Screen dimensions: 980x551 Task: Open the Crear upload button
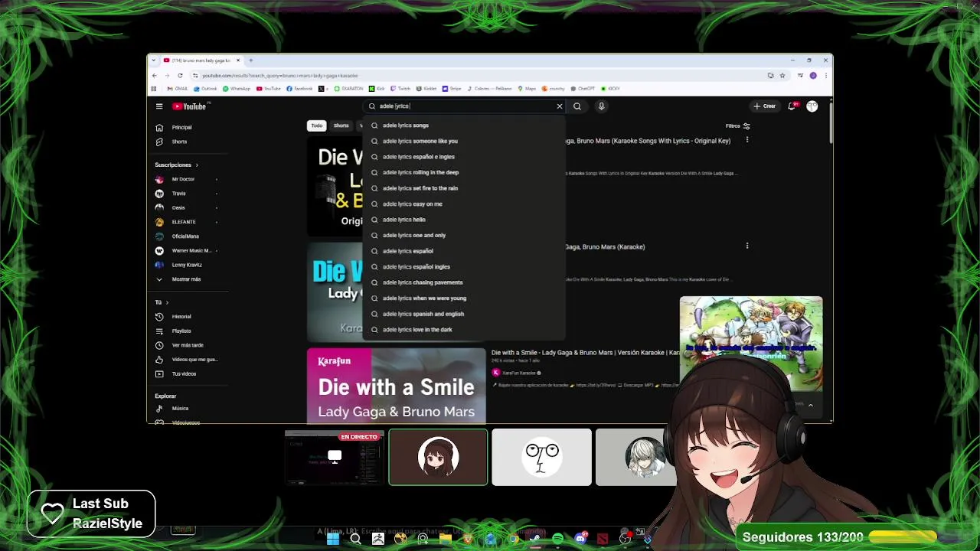(x=765, y=106)
